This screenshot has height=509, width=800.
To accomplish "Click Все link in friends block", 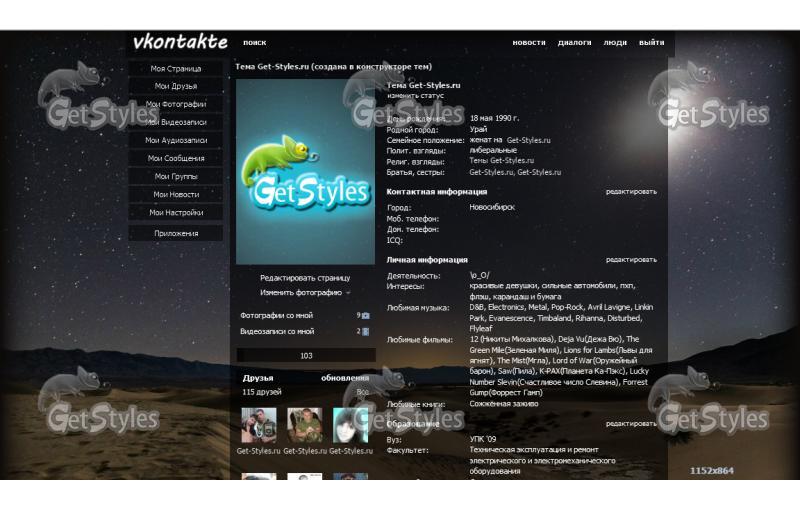I will coord(363,392).
